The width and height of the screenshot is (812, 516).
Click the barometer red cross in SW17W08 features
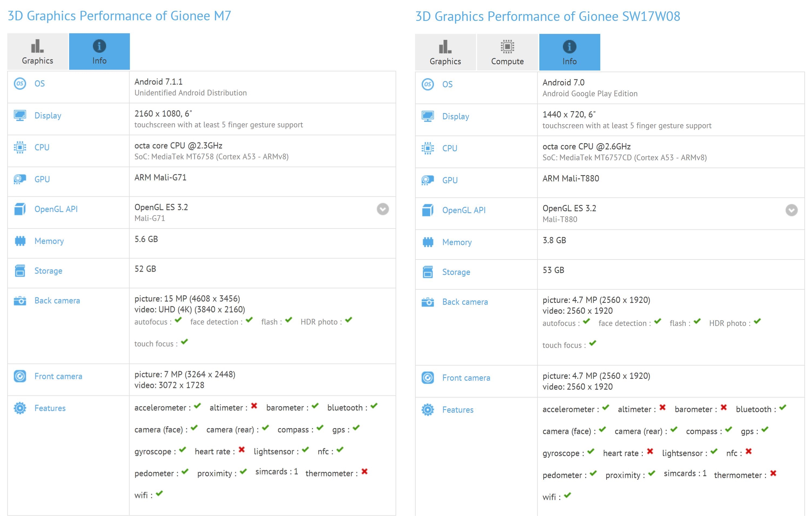[x=724, y=407]
